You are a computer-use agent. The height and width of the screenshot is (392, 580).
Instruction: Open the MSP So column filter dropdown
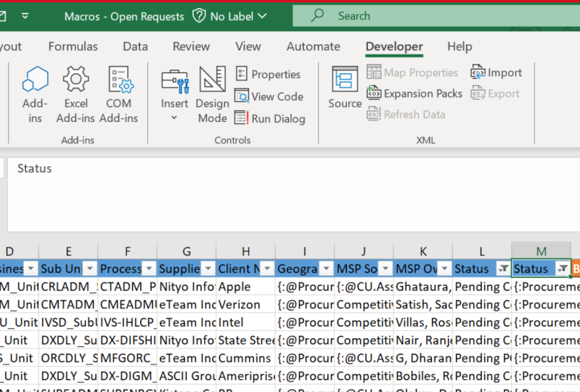point(385,269)
